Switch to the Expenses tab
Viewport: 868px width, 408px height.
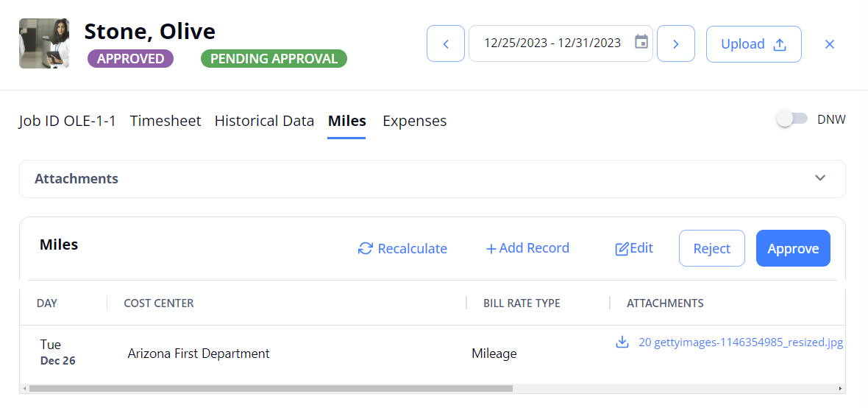(415, 121)
